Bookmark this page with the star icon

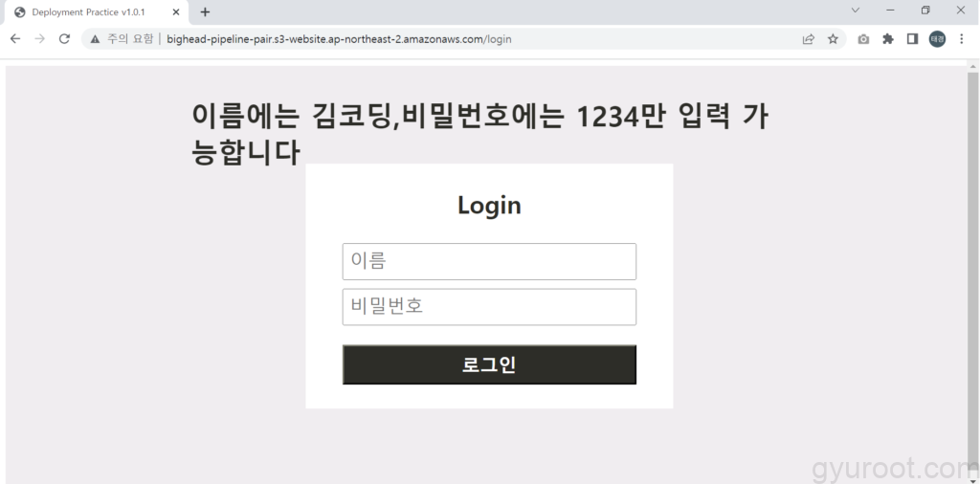(833, 39)
